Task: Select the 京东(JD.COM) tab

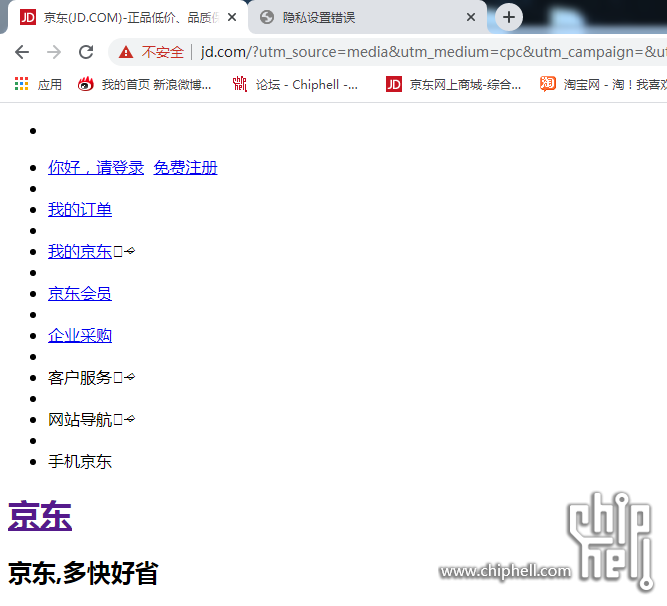Action: [128, 17]
